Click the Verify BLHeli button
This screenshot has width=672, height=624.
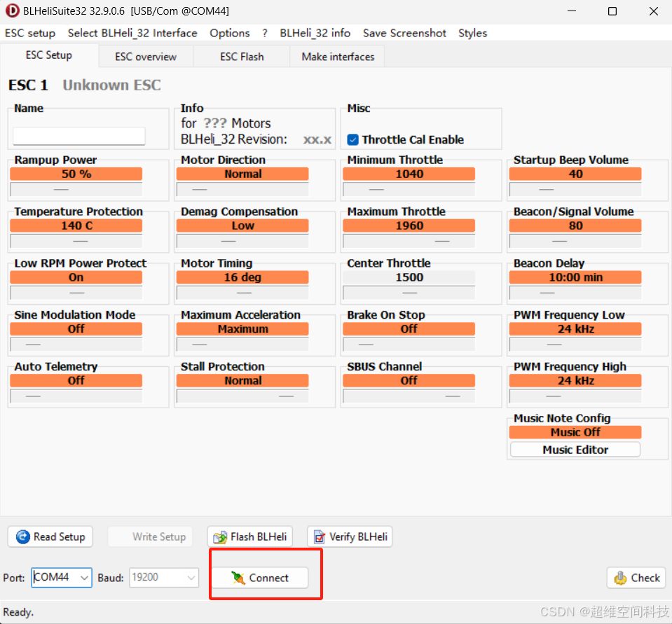pyautogui.click(x=350, y=536)
